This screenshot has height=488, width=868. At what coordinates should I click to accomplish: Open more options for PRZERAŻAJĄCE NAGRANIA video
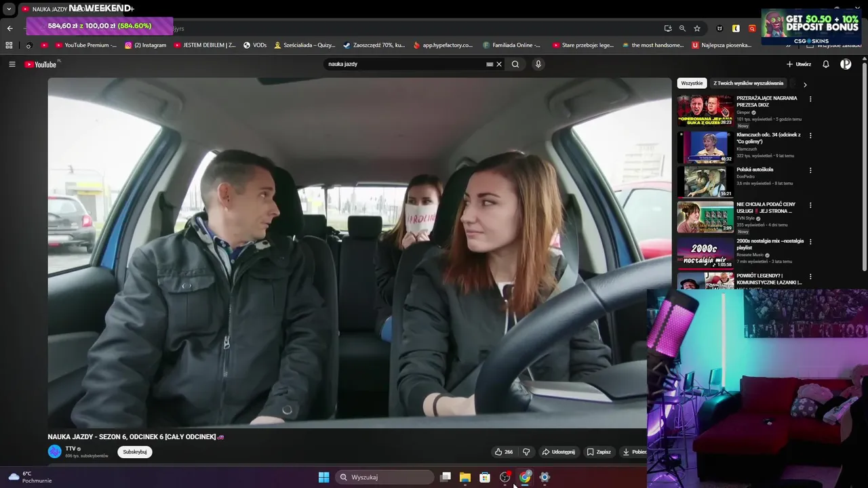tap(810, 99)
